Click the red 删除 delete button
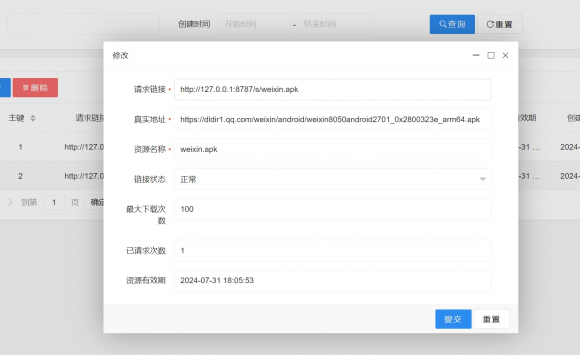Image resolution: width=580 pixels, height=360 pixels. pos(36,88)
